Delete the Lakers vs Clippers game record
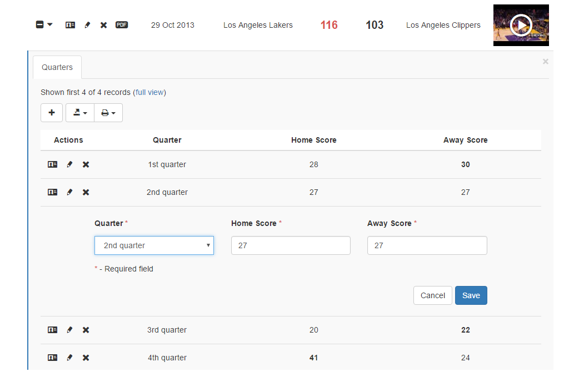This screenshot has width=569, height=392. (103, 25)
